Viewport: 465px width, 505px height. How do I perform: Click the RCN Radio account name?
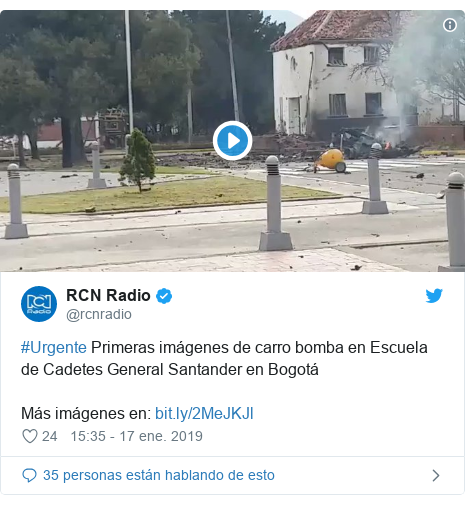click(108, 295)
